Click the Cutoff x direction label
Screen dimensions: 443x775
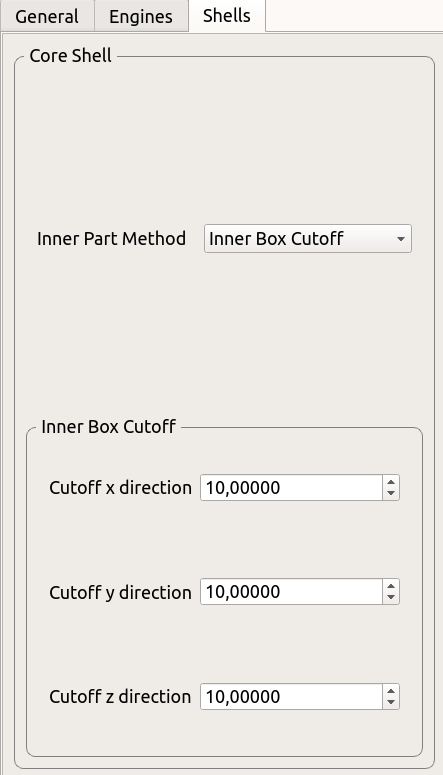(x=120, y=488)
